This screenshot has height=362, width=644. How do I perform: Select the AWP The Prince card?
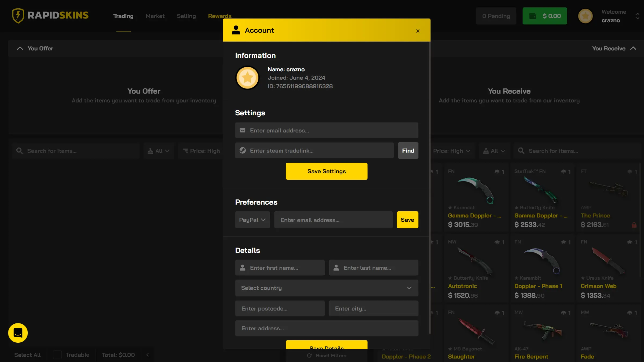click(x=609, y=197)
